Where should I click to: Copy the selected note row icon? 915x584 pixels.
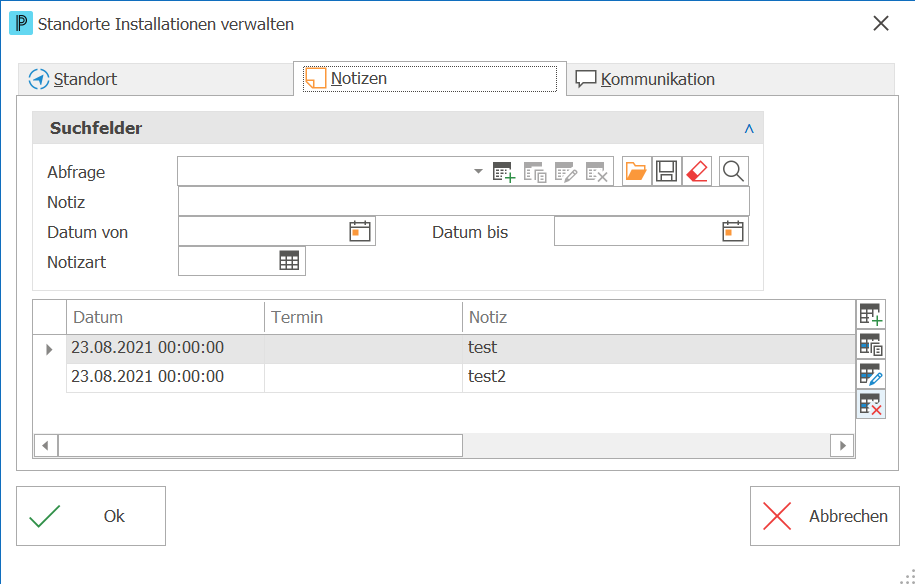(871, 345)
